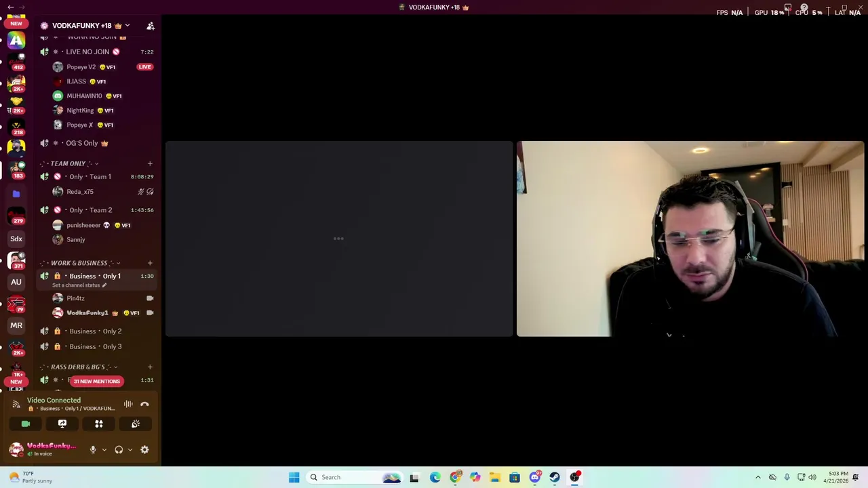Open File Explorer from the taskbar
Image resolution: width=868 pixels, height=488 pixels.
coord(495,477)
